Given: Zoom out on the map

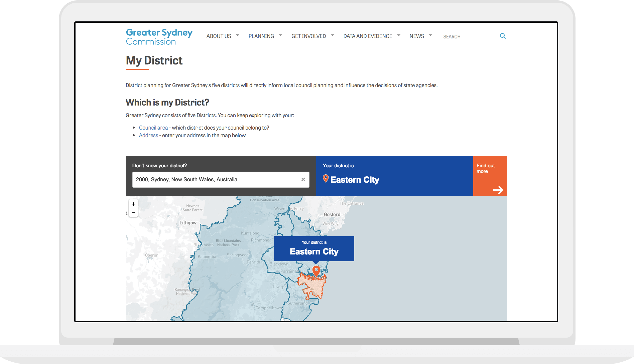Looking at the screenshot, I should pyautogui.click(x=133, y=213).
